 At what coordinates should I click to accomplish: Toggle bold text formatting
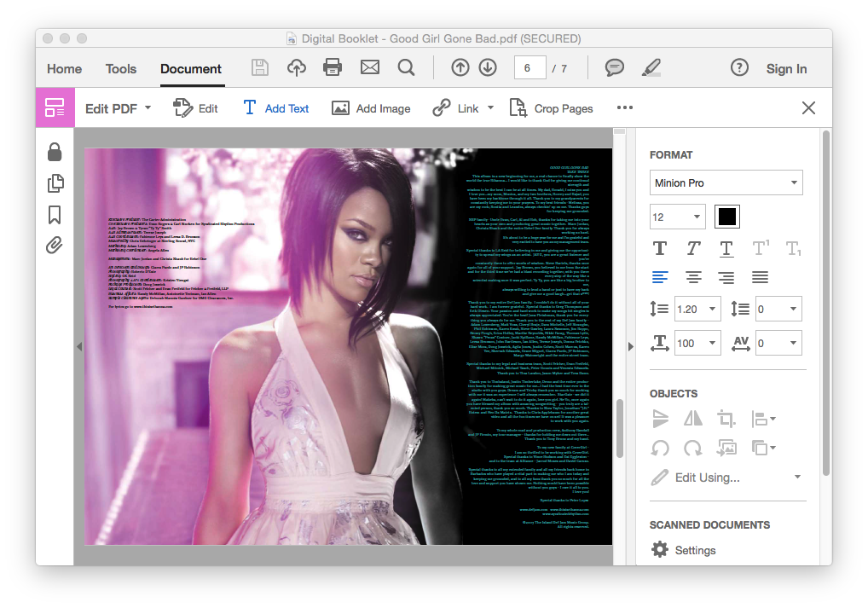click(659, 248)
